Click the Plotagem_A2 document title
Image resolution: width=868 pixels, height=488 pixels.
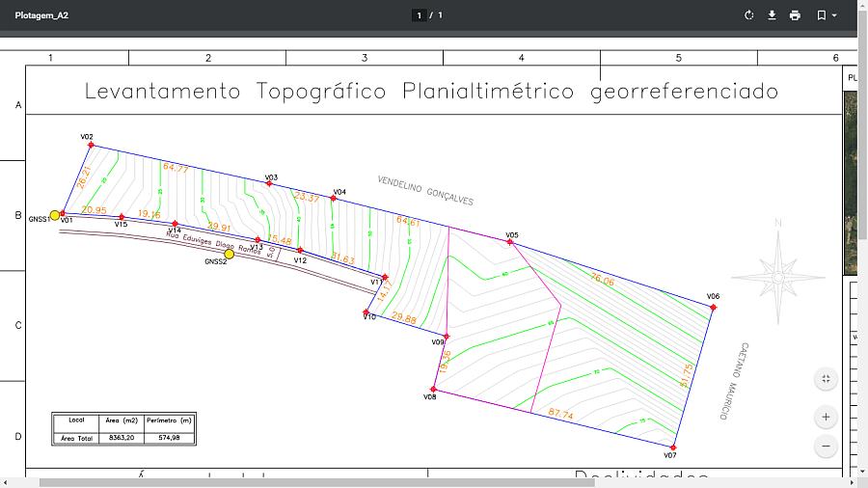click(x=41, y=15)
